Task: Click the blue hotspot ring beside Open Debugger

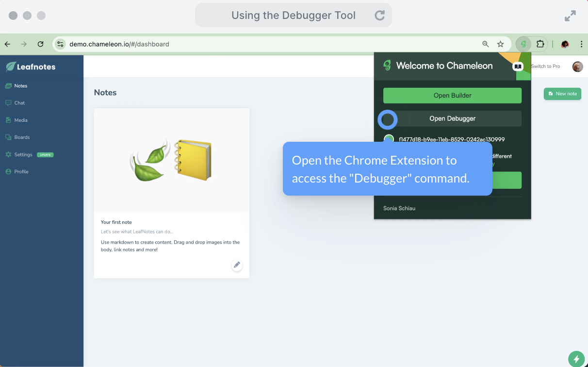Action: [x=387, y=119]
